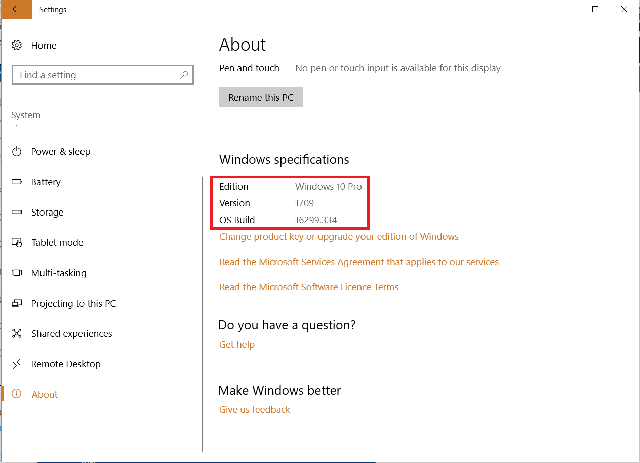Click the About info icon
The image size is (640, 463).
pos(17,394)
